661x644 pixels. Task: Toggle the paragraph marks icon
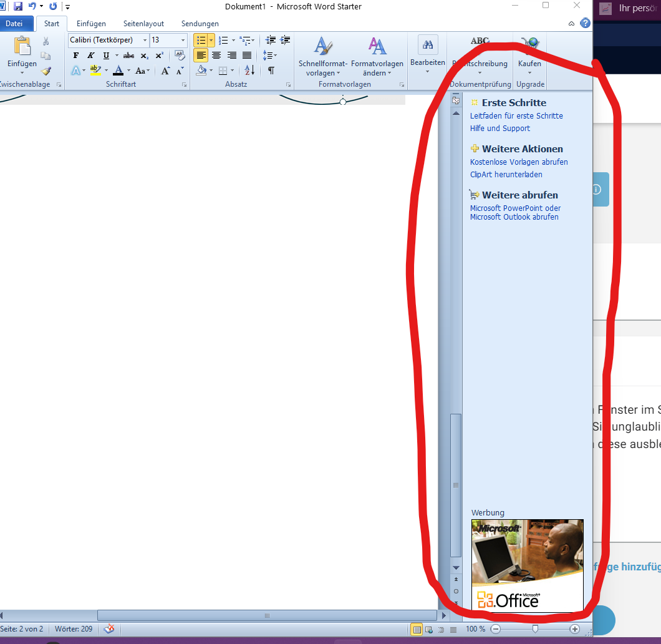tap(271, 71)
